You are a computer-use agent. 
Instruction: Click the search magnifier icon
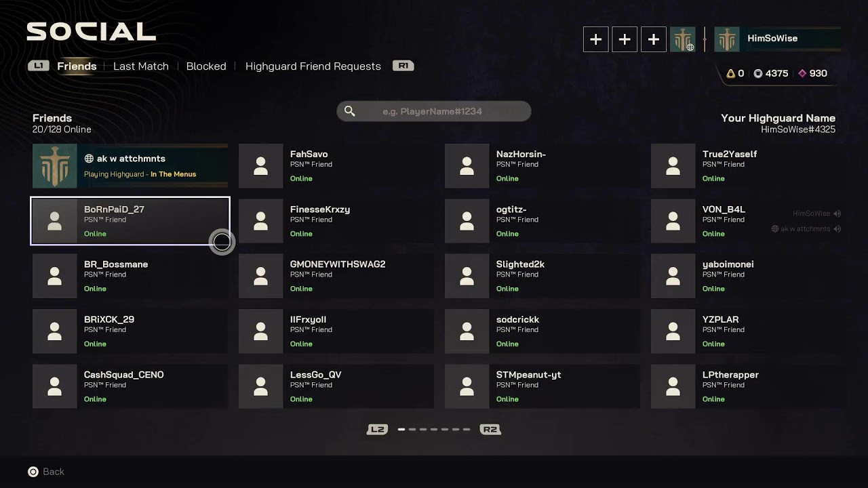(350, 111)
